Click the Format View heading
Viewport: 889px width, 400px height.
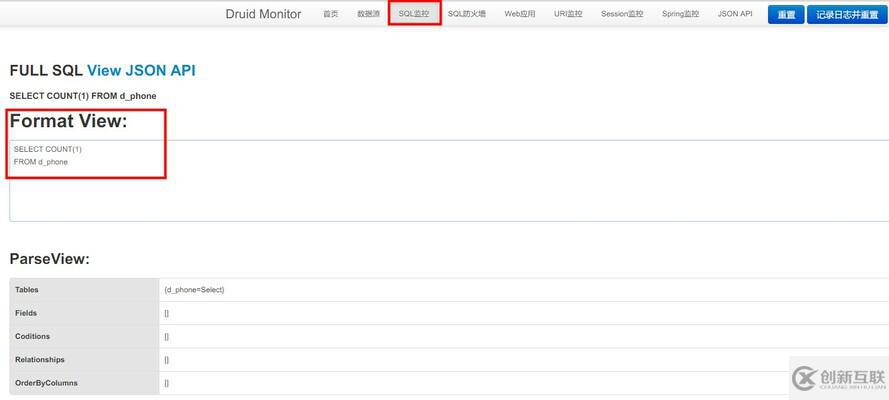69,121
